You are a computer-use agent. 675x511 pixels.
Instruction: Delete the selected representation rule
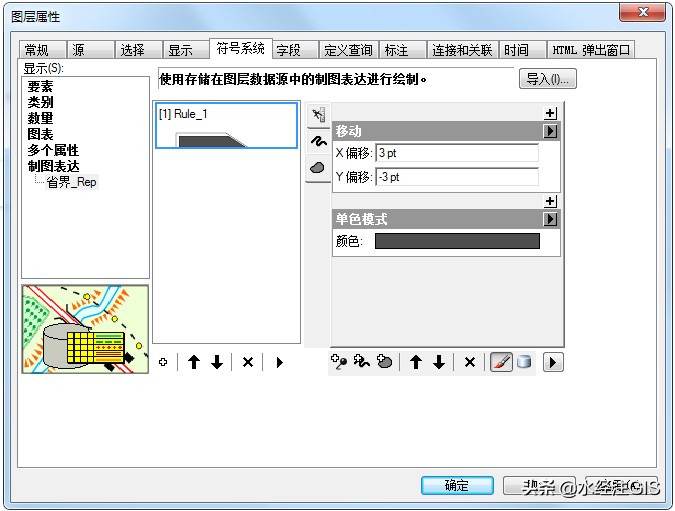pyautogui.click(x=248, y=362)
